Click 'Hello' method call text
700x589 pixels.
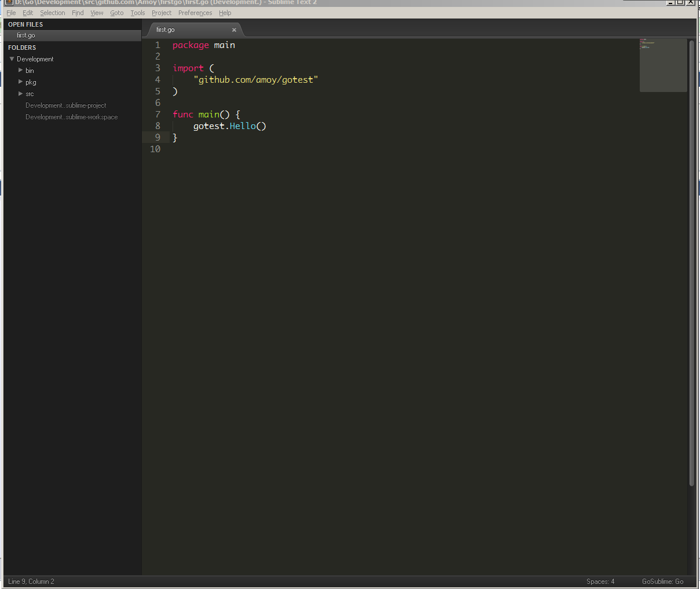243,126
